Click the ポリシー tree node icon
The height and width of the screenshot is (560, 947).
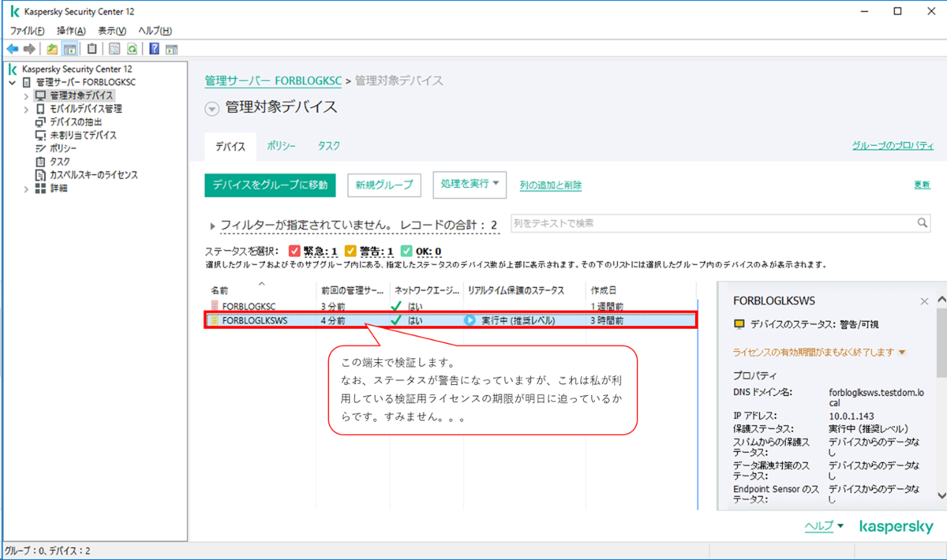41,148
